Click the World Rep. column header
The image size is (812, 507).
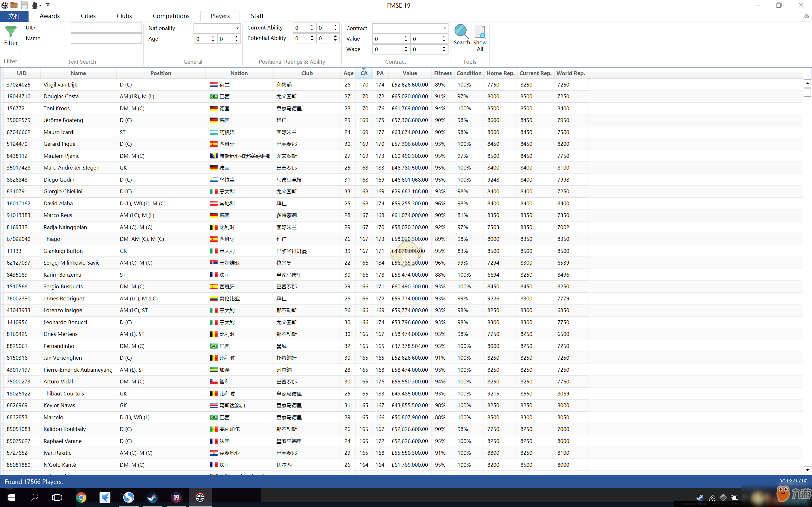coord(571,73)
